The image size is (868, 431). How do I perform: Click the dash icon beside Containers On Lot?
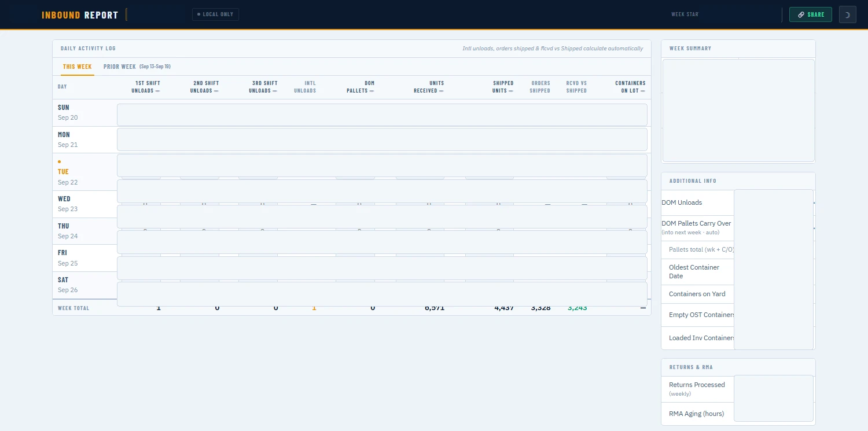point(643,91)
